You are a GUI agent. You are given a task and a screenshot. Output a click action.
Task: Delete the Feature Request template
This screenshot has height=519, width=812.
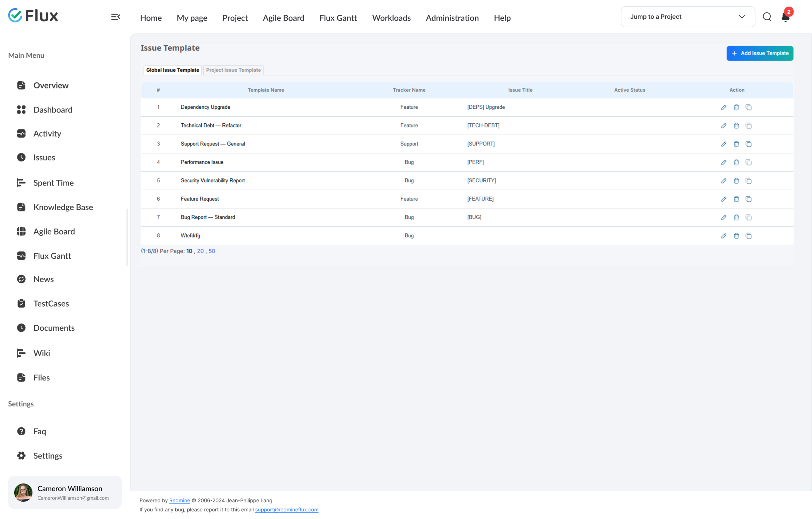pos(736,199)
